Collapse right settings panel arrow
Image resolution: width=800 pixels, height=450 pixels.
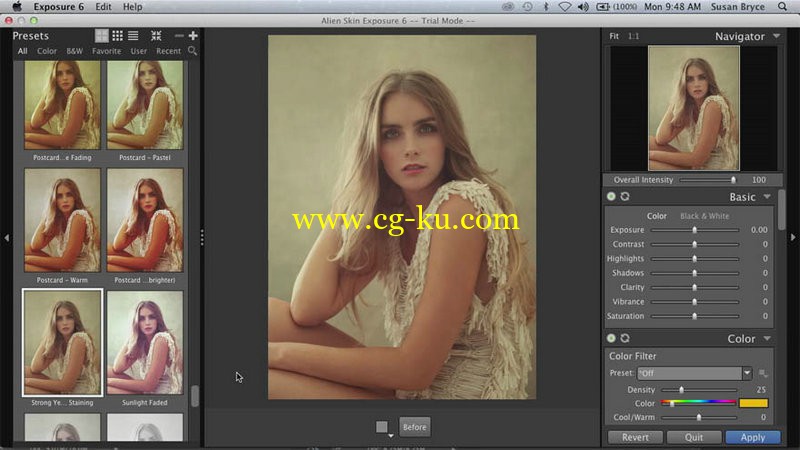793,237
